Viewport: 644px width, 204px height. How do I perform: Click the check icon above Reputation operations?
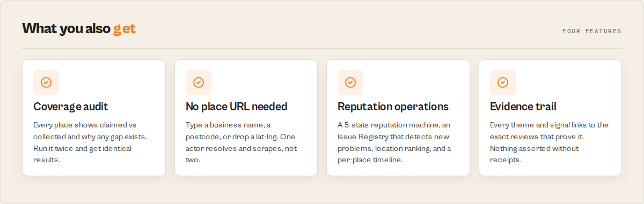tap(350, 82)
